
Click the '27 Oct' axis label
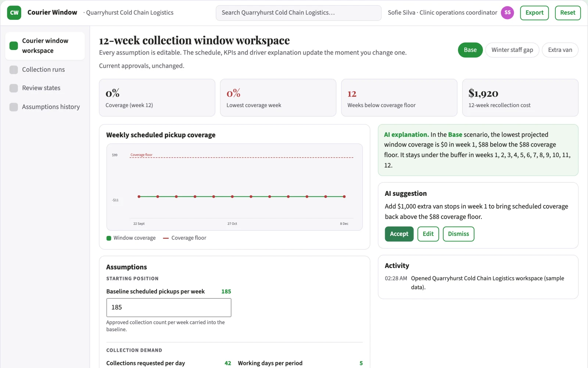[232, 224]
